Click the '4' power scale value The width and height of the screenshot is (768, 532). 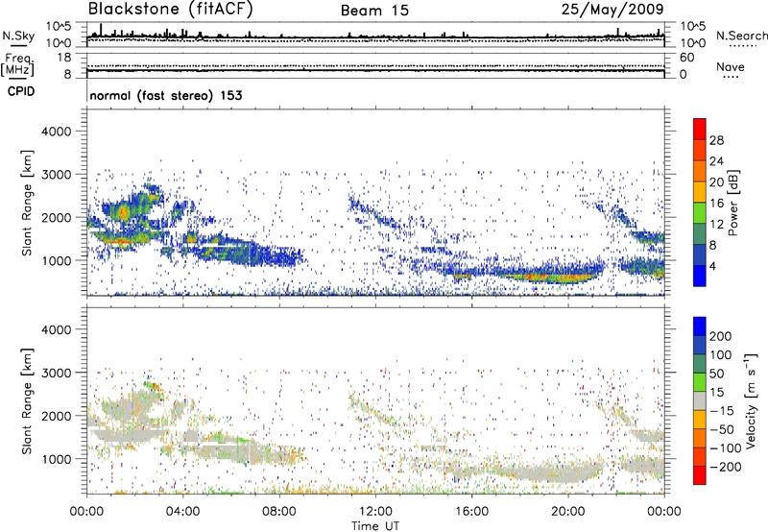click(712, 266)
